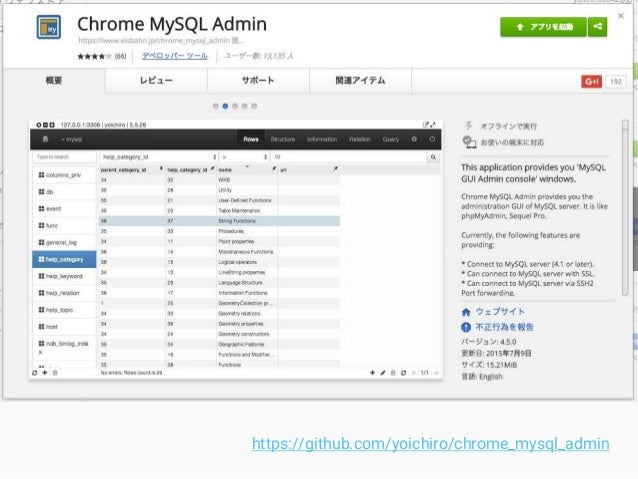
Task: Click the description scrollbar
Action: click(625, 208)
